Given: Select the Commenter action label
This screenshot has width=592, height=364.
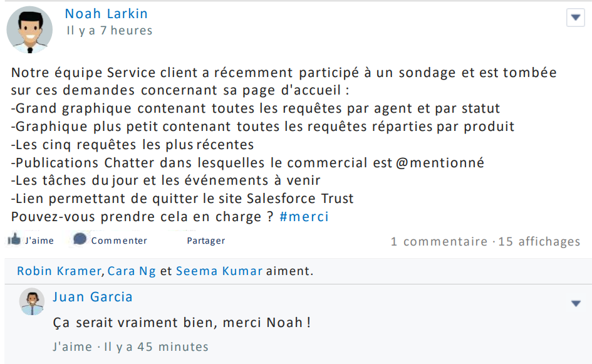Looking at the screenshot, I should coord(119,241).
